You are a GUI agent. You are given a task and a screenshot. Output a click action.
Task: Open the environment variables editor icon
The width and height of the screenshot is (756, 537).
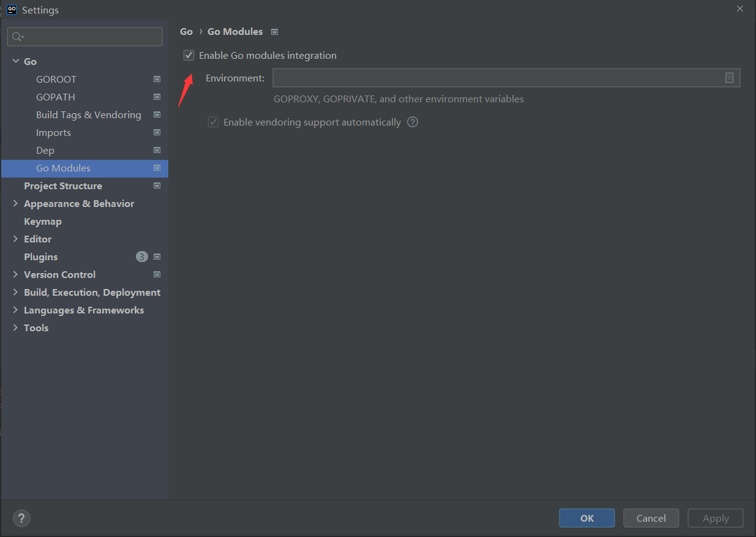pos(729,78)
